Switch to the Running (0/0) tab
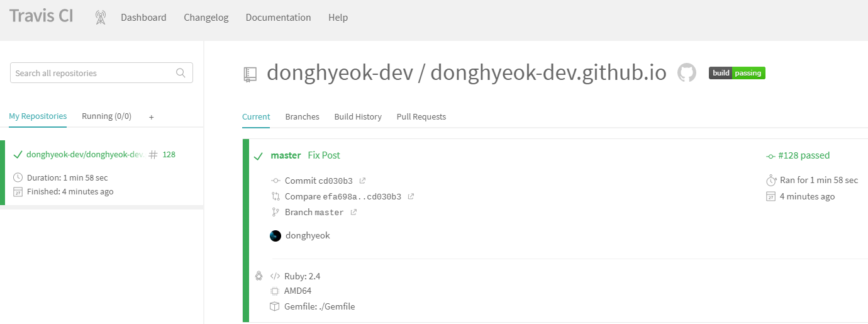868x324 pixels. [107, 116]
